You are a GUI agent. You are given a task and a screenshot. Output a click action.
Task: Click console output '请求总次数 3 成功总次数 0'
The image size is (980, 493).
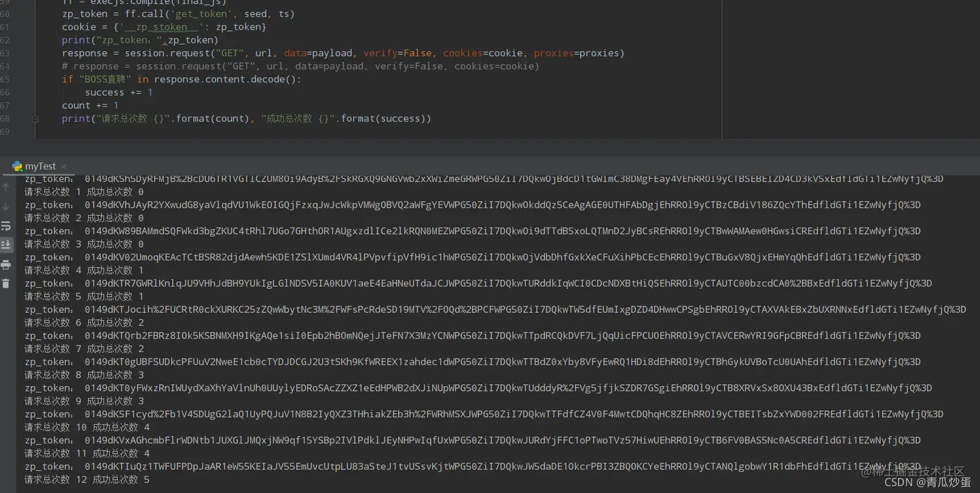tap(84, 244)
